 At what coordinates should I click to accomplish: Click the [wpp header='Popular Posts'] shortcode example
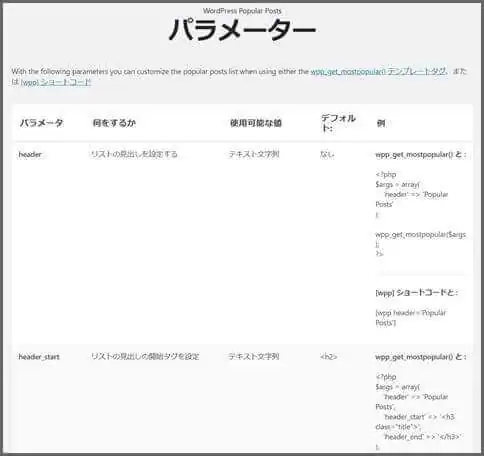click(x=411, y=318)
